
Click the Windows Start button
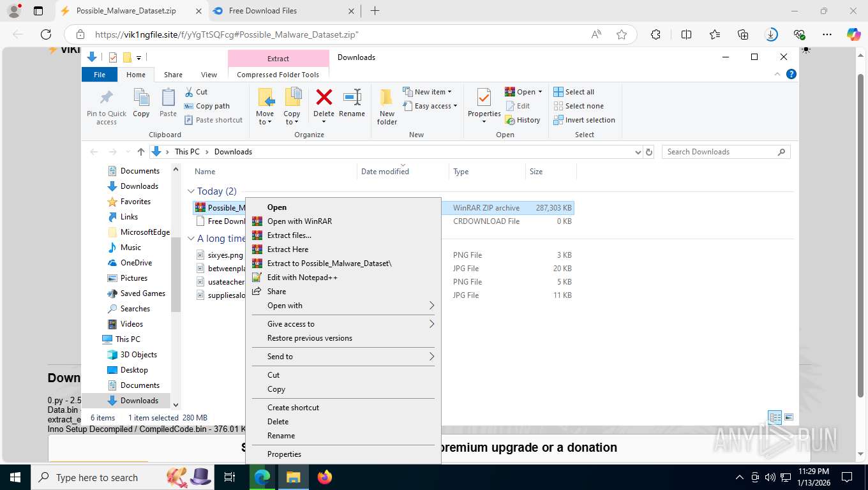[15, 477]
